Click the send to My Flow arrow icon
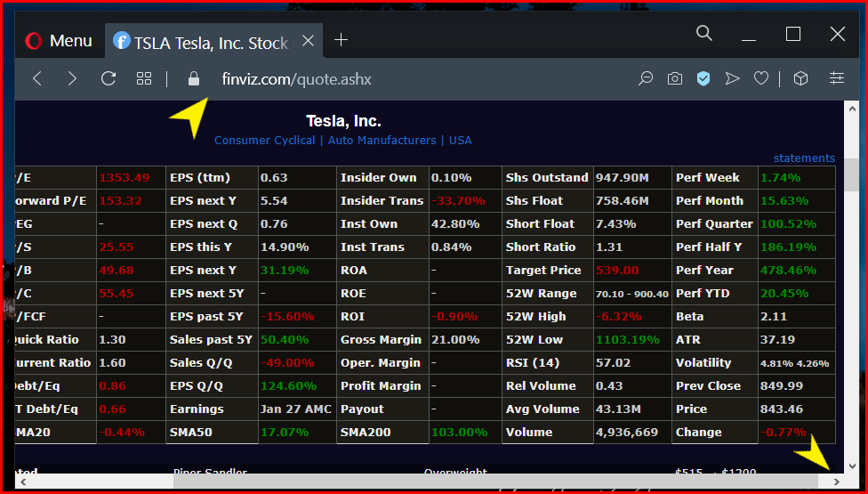Viewport: 868px width, 494px height. click(x=733, y=78)
